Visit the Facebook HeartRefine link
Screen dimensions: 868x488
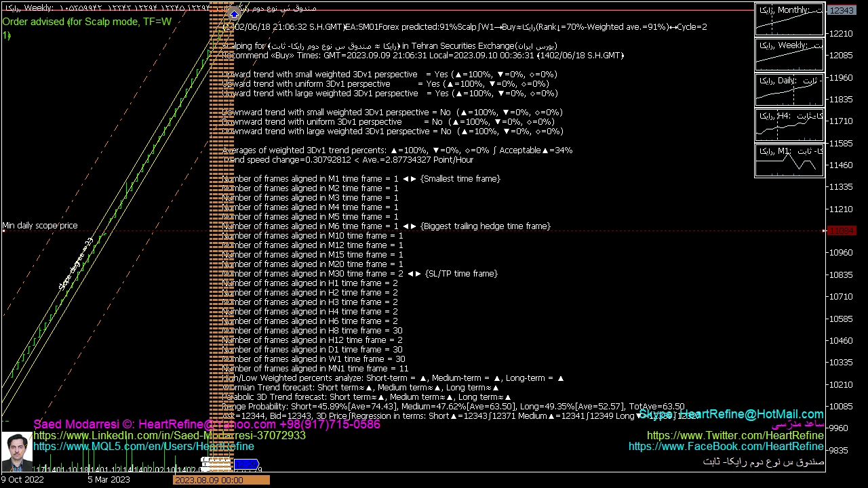(x=726, y=447)
